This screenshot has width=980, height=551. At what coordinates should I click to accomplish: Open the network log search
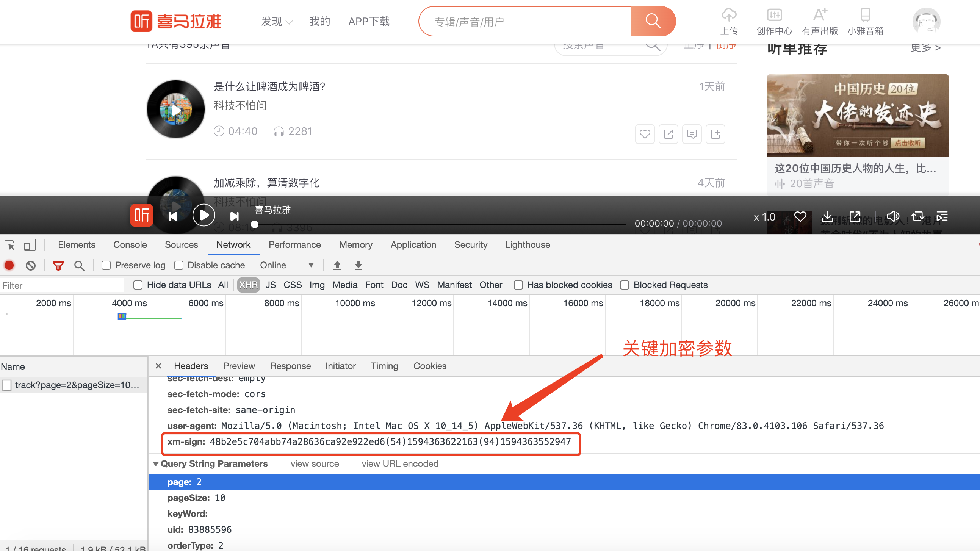[x=79, y=265]
